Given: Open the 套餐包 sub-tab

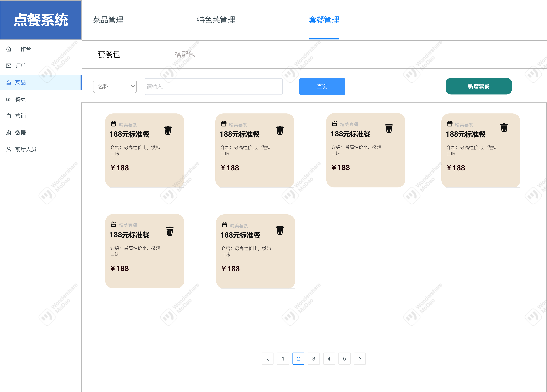Looking at the screenshot, I should click(109, 54).
